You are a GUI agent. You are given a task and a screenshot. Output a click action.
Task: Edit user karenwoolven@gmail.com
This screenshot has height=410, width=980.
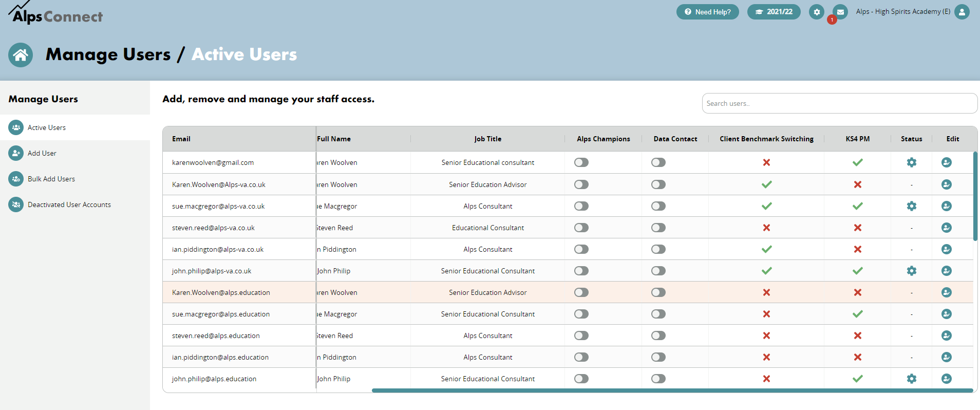[947, 162]
